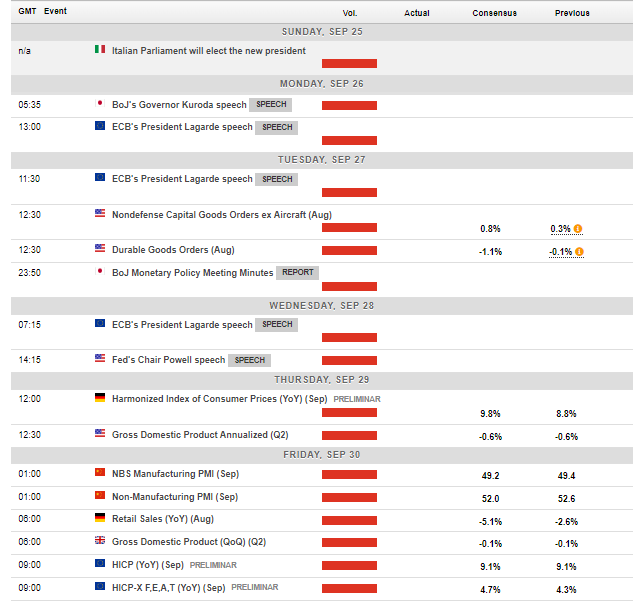
Task: Click volatility bar for Durable Goods Orders
Action: click(349, 251)
